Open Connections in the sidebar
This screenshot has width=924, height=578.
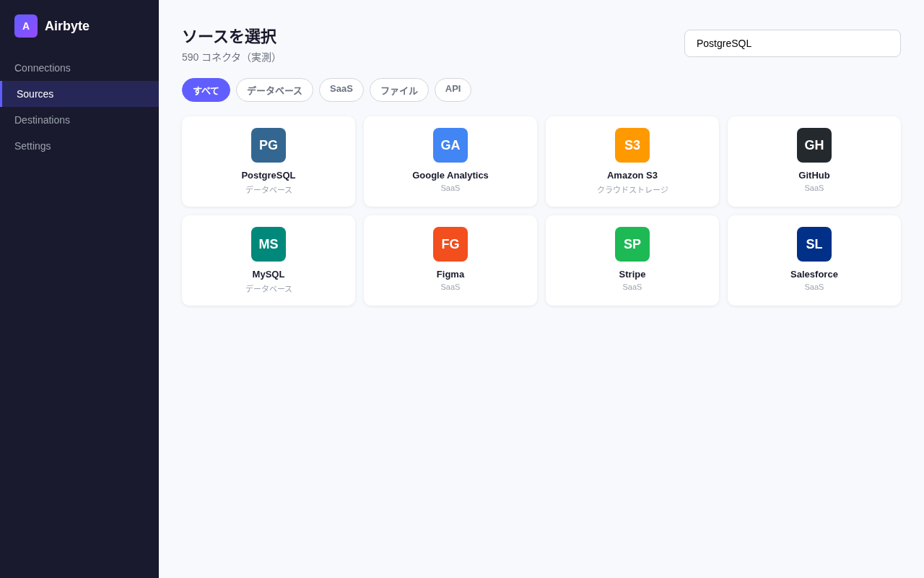point(79,68)
